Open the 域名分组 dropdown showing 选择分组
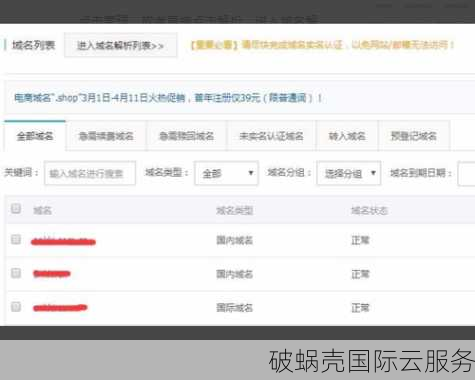 click(349, 173)
